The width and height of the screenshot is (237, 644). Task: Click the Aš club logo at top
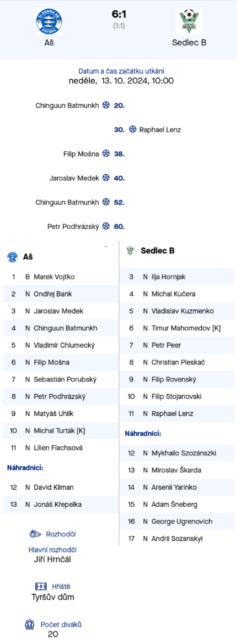49,22
